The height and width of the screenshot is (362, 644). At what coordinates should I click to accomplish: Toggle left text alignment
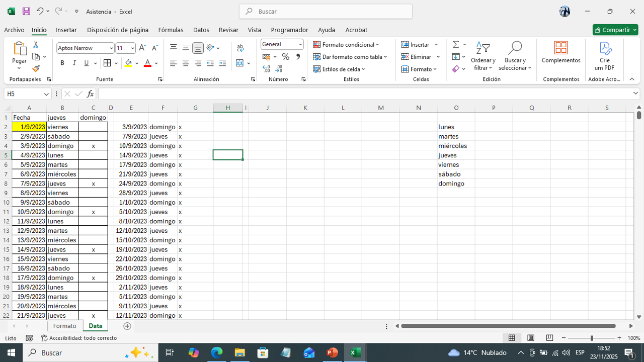(174, 63)
